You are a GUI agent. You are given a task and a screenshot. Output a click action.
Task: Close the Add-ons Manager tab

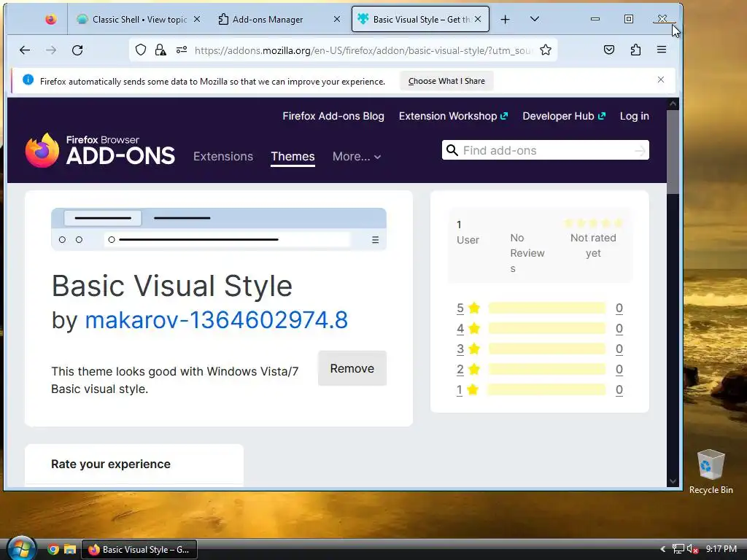point(337,19)
